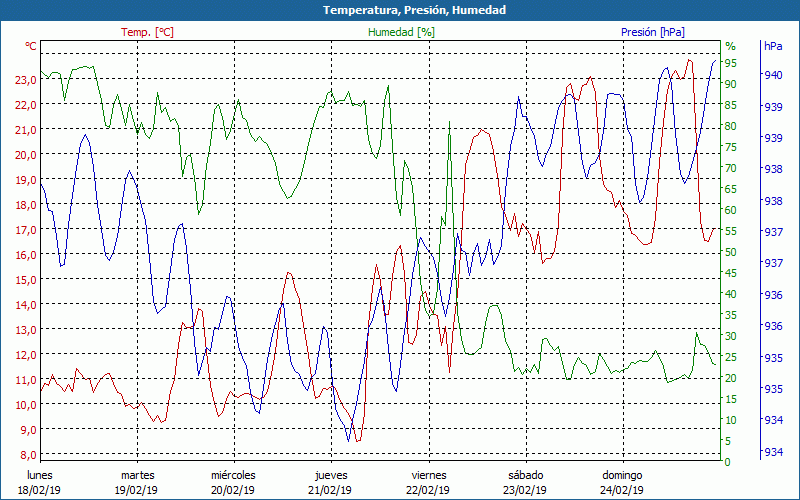Click the '9,0' temperature tick label

(x=29, y=430)
